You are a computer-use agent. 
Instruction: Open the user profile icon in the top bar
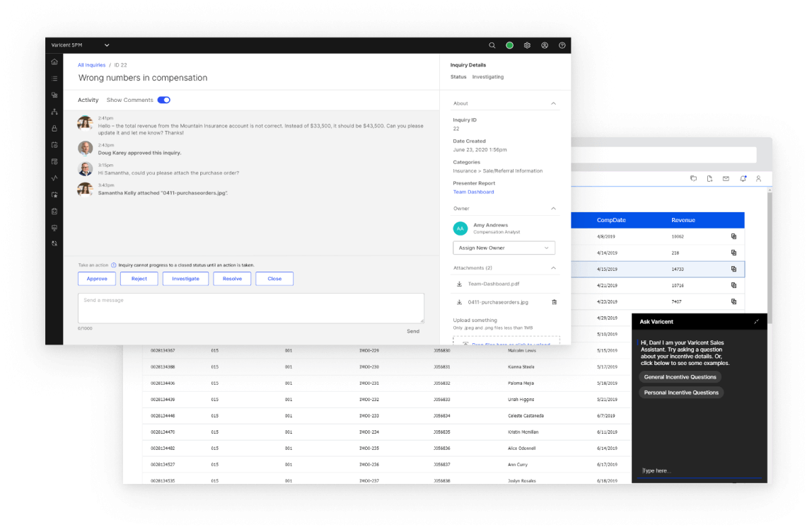coord(545,45)
